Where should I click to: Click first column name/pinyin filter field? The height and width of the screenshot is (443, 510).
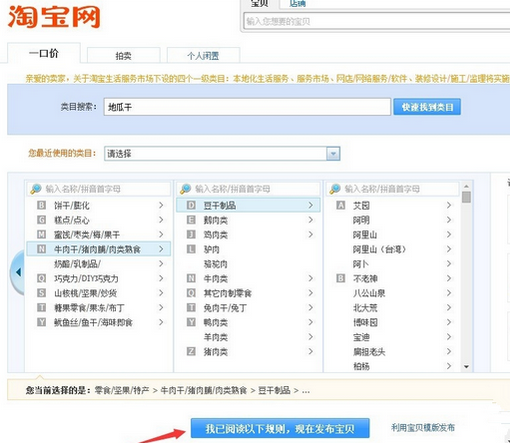[x=99, y=189]
